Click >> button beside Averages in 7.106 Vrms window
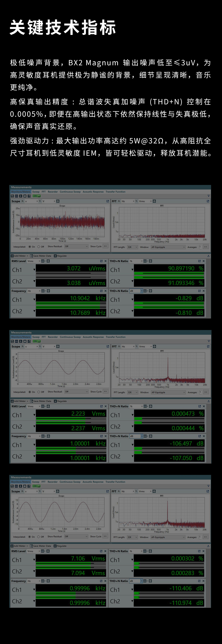 (x=206, y=537)
